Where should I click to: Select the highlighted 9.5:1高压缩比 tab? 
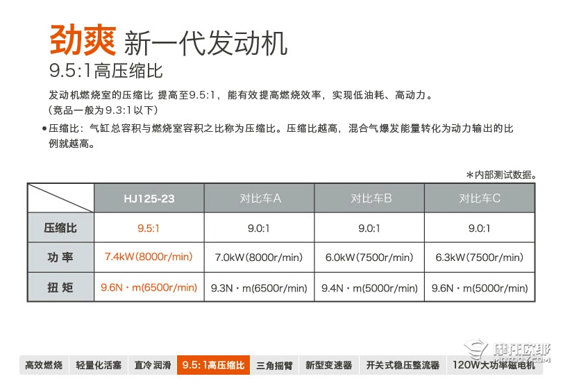point(213,365)
